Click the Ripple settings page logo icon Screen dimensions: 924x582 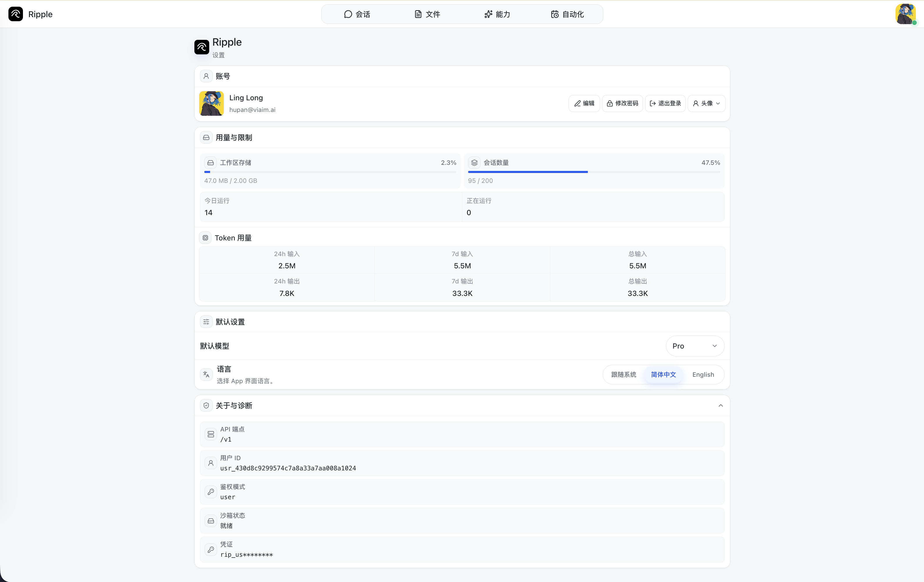[x=201, y=47]
